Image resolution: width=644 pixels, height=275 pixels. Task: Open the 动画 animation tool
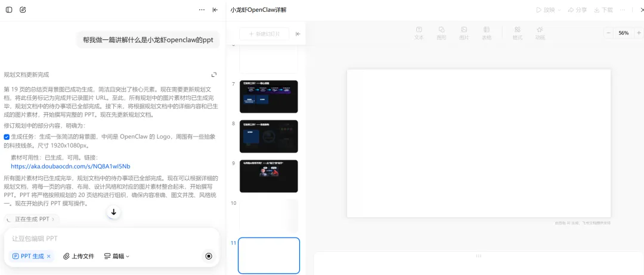[540, 33]
